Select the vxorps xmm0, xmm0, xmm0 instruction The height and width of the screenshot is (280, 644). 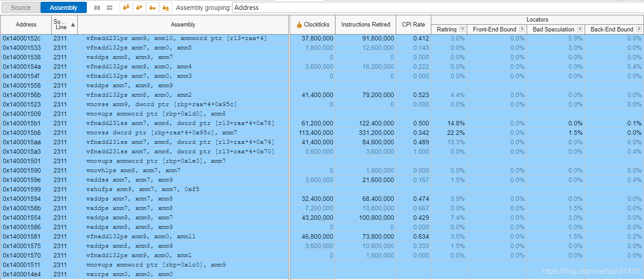tap(129, 274)
